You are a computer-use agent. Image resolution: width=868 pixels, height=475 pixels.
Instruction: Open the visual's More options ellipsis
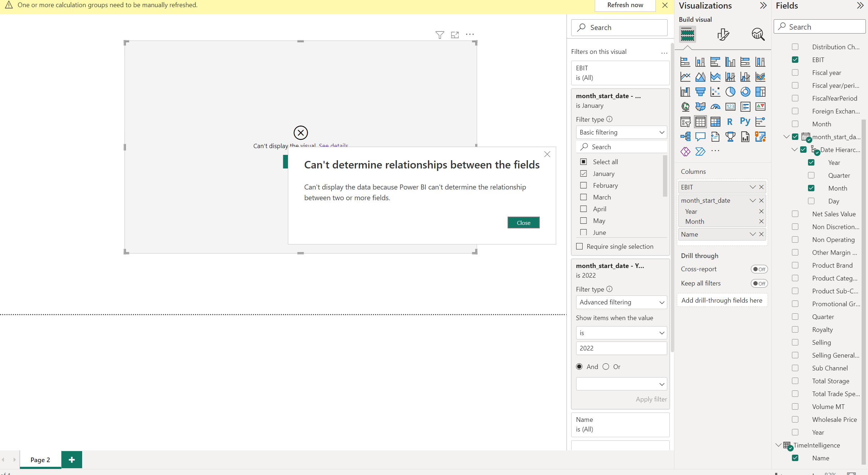(x=470, y=35)
